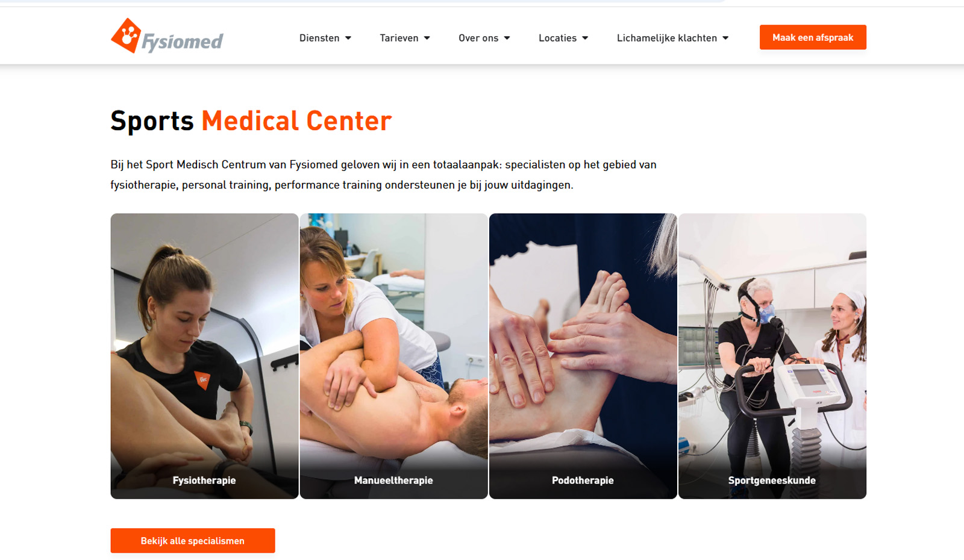Open the Manueeltherapie image card

click(x=394, y=356)
